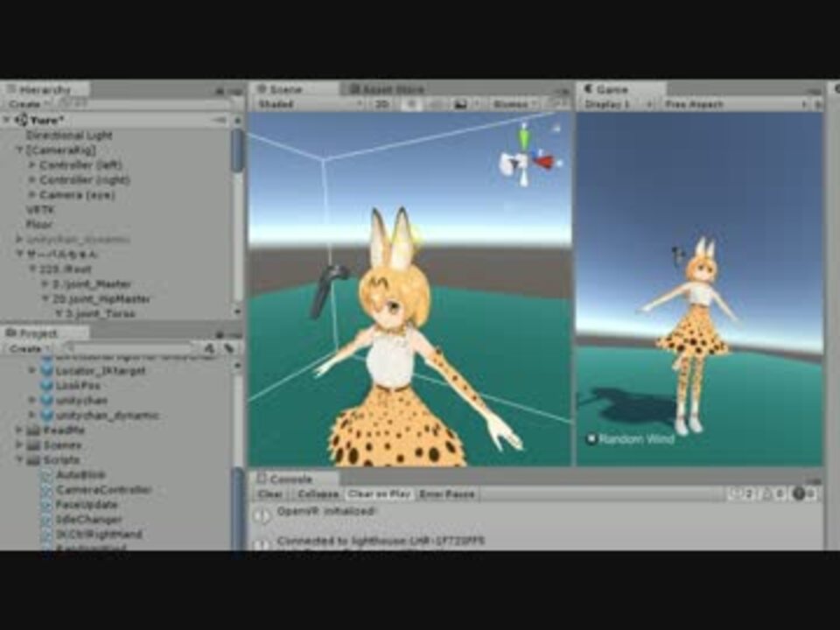
Task: Open the Yure scene options menu
Action: click(x=220, y=120)
